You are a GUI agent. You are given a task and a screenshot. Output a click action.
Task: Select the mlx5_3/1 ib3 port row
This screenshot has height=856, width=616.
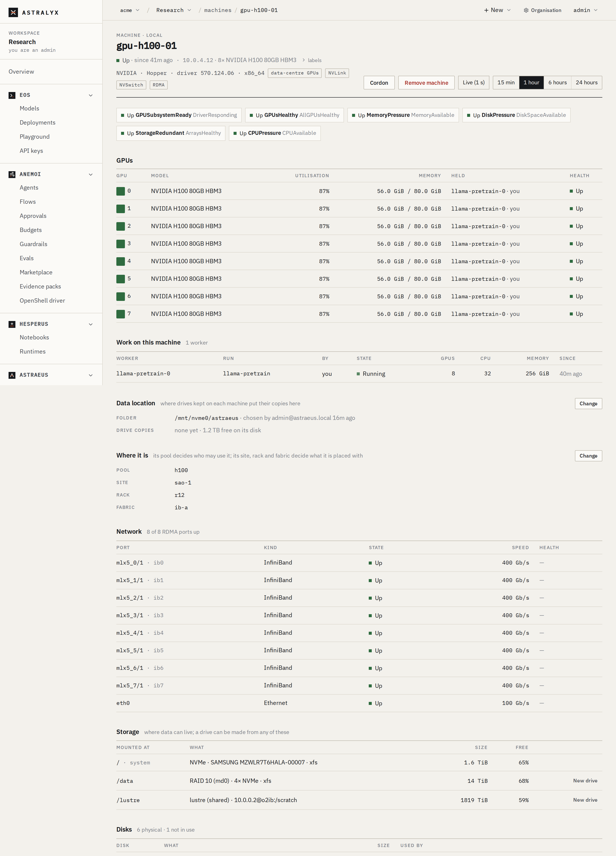pyautogui.click(x=359, y=616)
